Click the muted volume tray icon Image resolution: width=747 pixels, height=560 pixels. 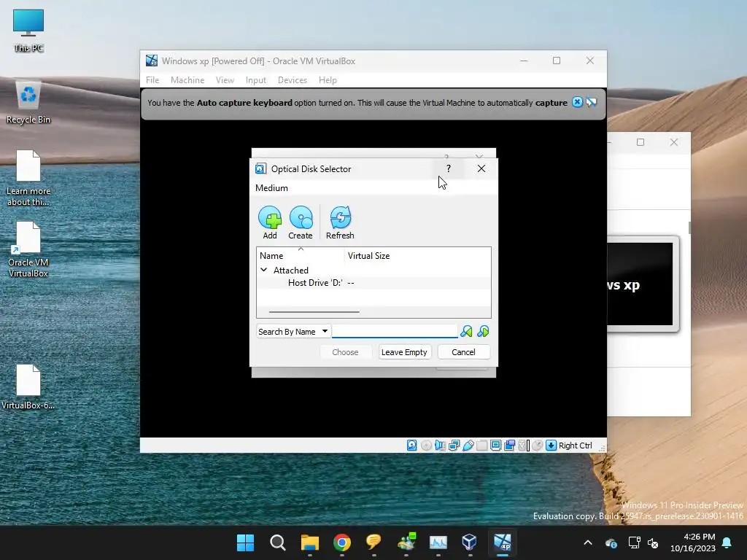[653, 542]
